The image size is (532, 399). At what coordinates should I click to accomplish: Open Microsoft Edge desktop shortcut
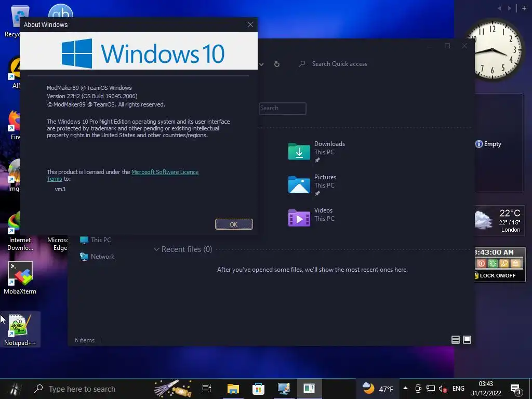[x=58, y=244]
